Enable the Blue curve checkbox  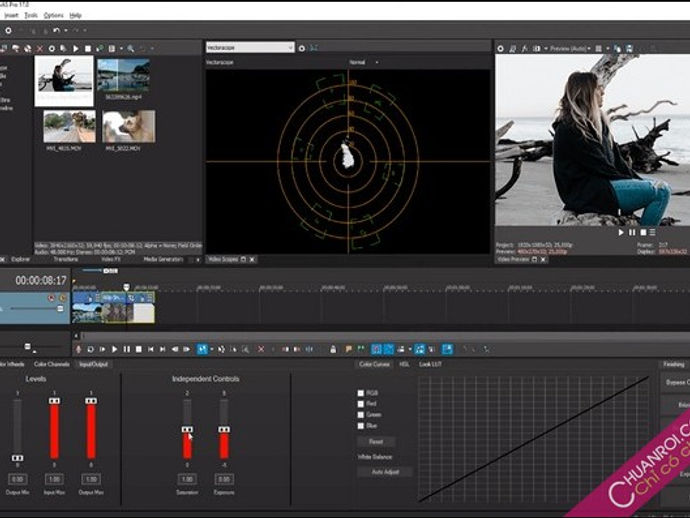(360, 426)
